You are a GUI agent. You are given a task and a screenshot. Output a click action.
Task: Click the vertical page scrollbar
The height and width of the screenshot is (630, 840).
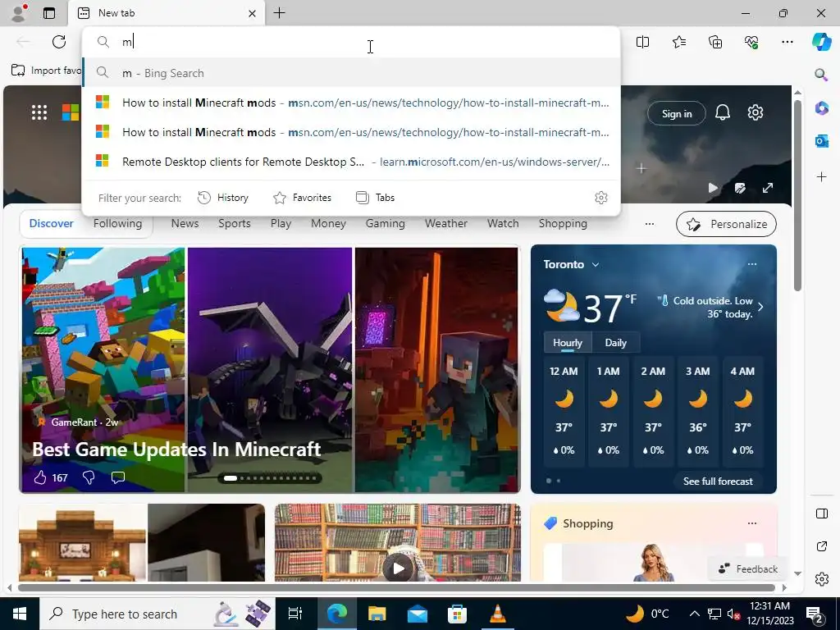tap(797, 195)
